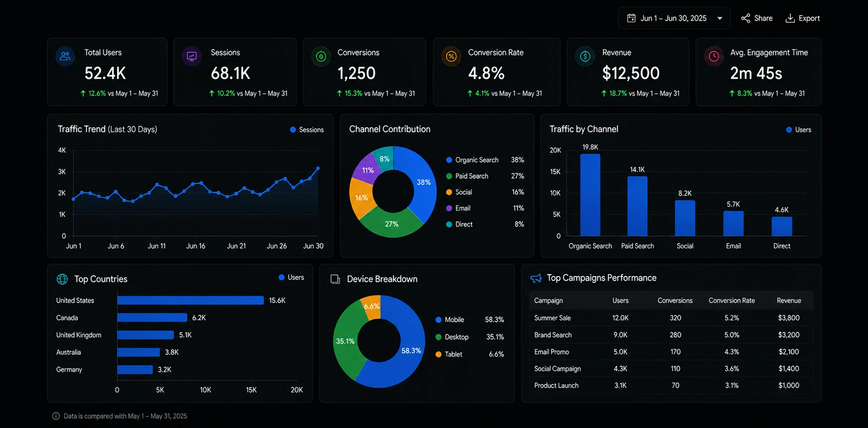Click the Email bar labeled 5.7K
The height and width of the screenshot is (428, 868).
[733, 224]
